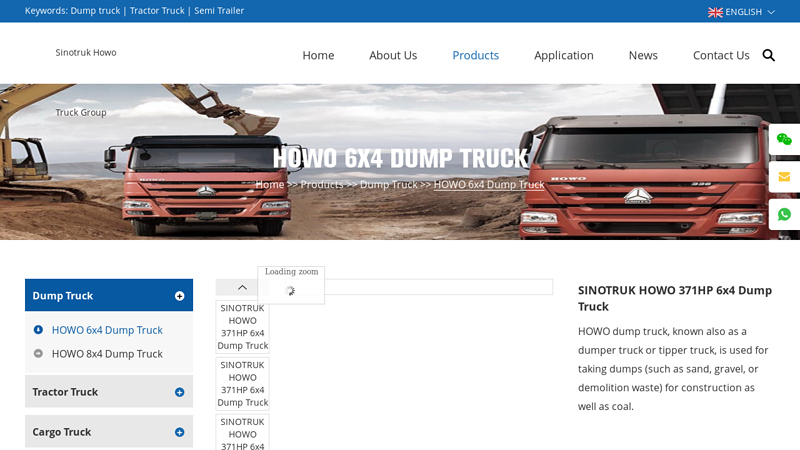Select HOWO 8x4 Dump Truck in sidebar
The width and height of the screenshot is (800, 450).
pos(107,354)
